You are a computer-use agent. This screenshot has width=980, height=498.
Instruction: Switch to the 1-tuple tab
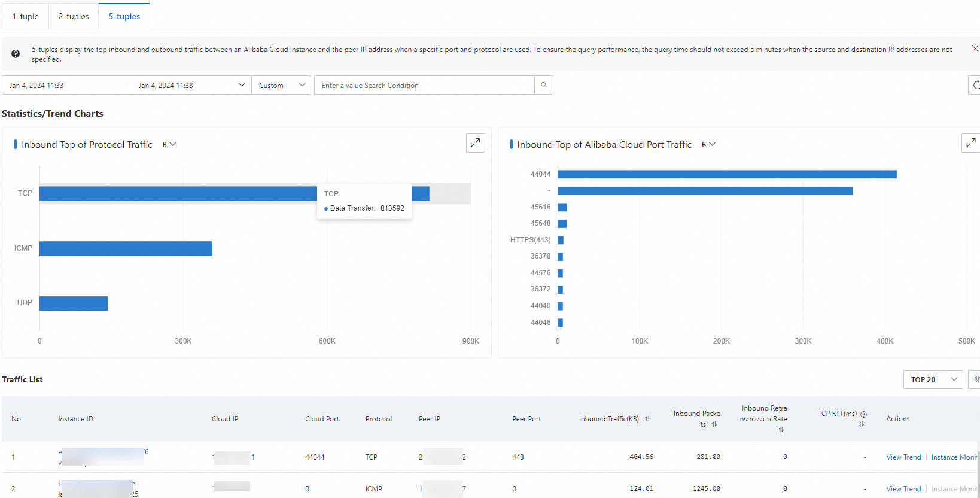(x=25, y=16)
